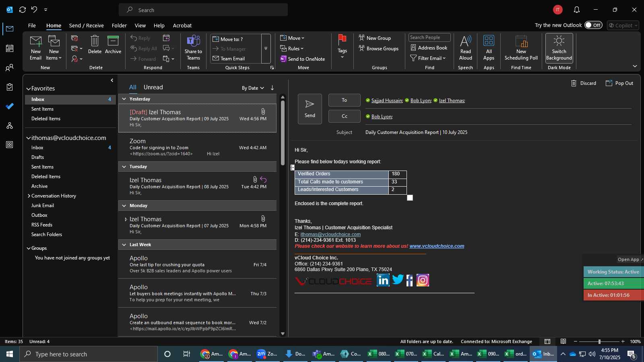Open the notifications bell

point(576,10)
